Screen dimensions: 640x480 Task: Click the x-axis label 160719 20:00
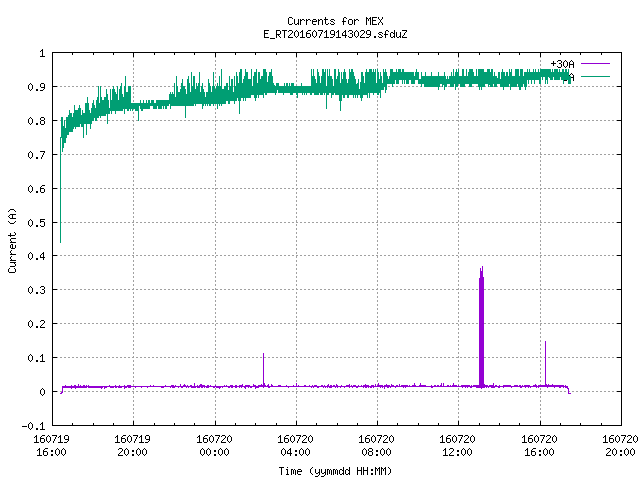133,445
